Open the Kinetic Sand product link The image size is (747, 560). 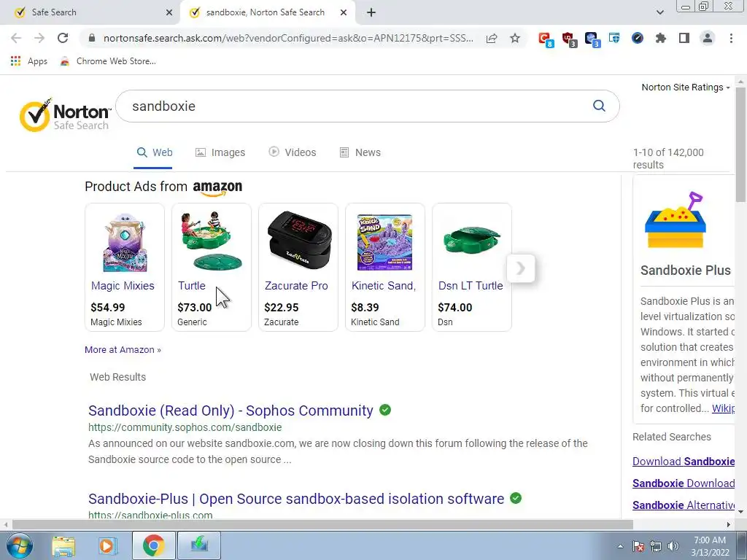[384, 286]
